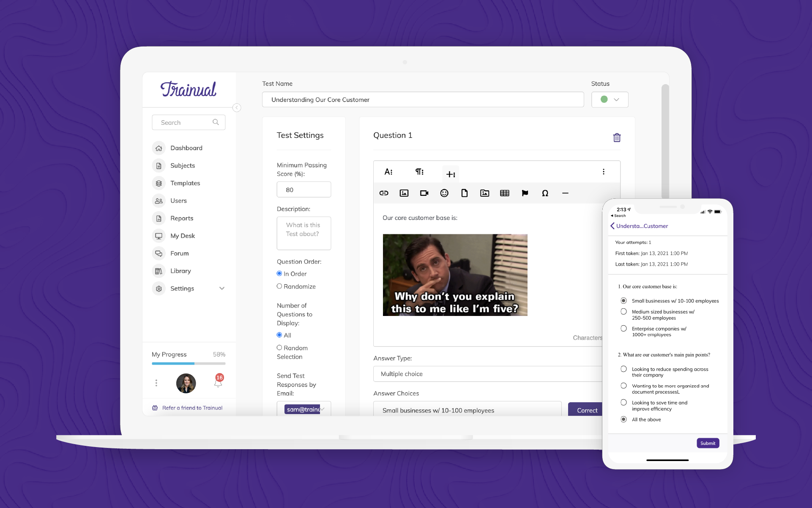This screenshot has height=508, width=812.
Task: Click the Trainual logo
Action: tap(188, 89)
